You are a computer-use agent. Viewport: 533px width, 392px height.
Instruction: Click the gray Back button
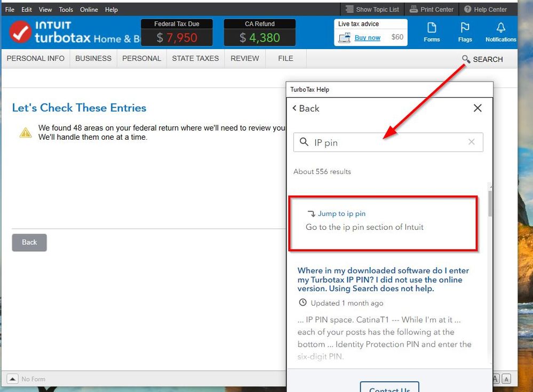tap(29, 243)
